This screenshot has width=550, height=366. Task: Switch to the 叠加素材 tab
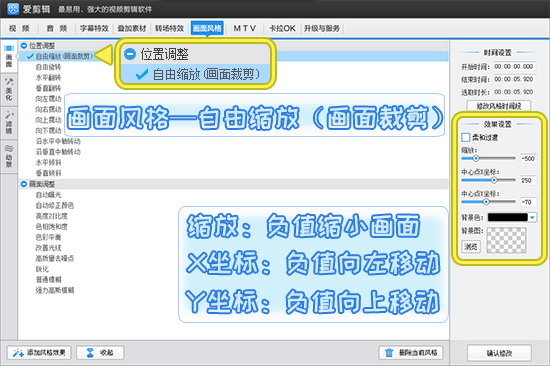pyautogui.click(x=132, y=28)
